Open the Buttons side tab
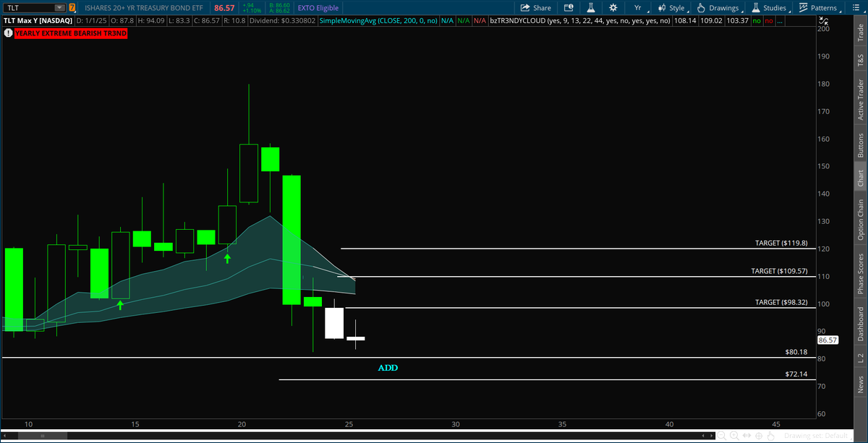The height and width of the screenshot is (443, 868). 860,145
